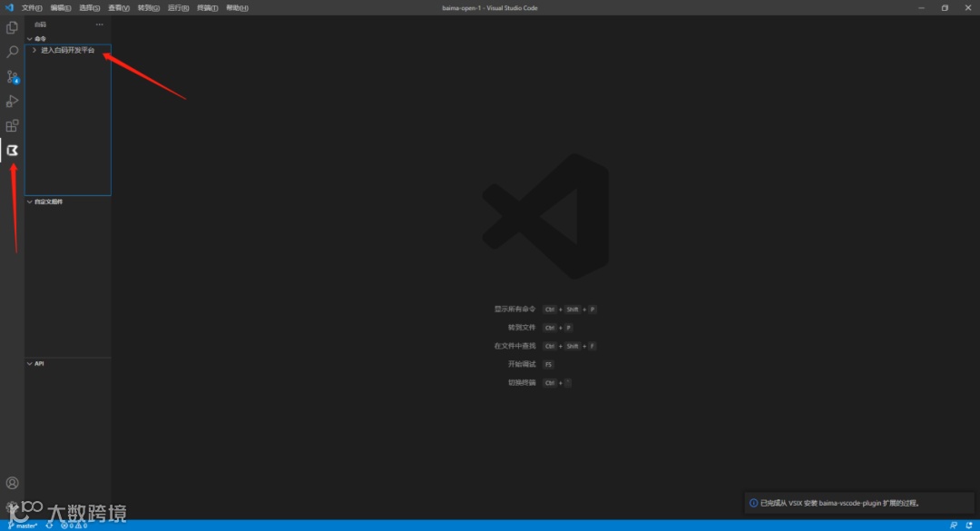
Task: Click the 白码 sidebar title
Action: 41,25
